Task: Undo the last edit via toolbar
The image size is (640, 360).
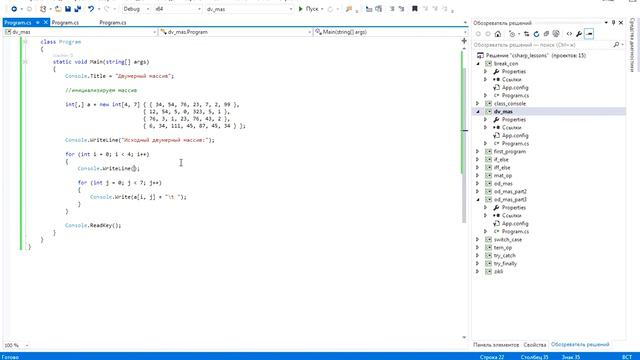Action: (91, 9)
